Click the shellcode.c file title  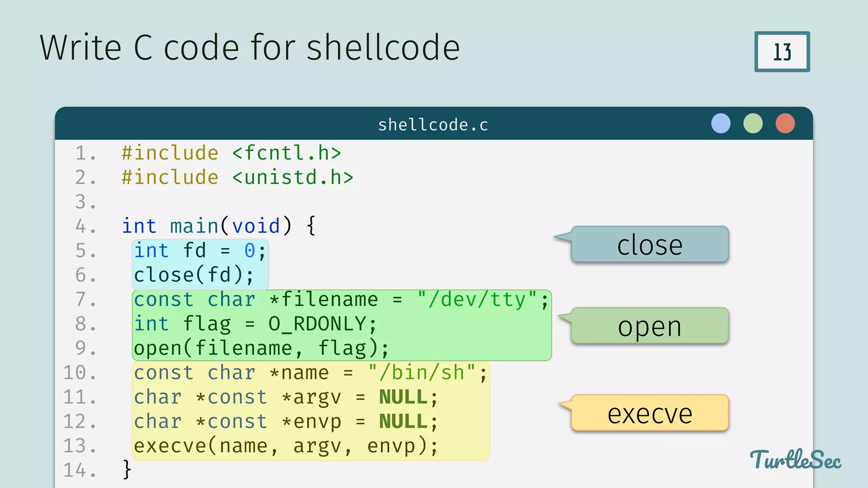tap(433, 125)
